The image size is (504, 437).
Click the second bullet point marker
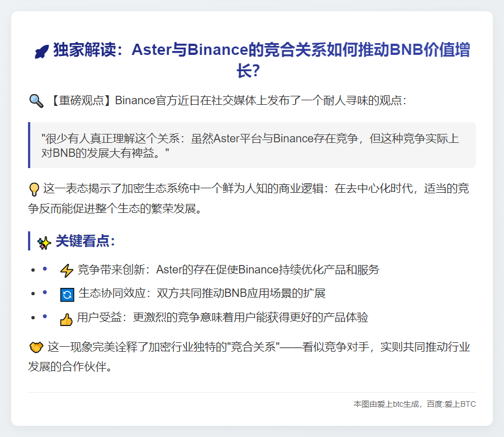[32, 292]
